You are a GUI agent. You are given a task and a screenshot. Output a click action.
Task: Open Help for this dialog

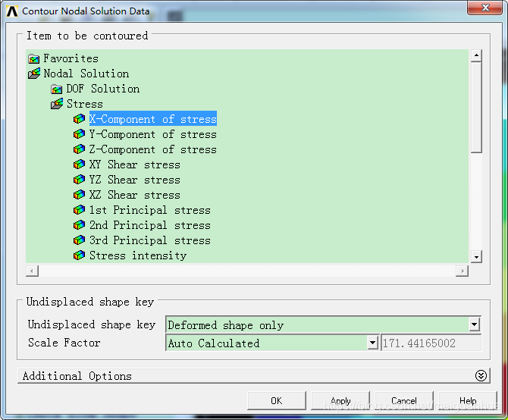click(468, 401)
